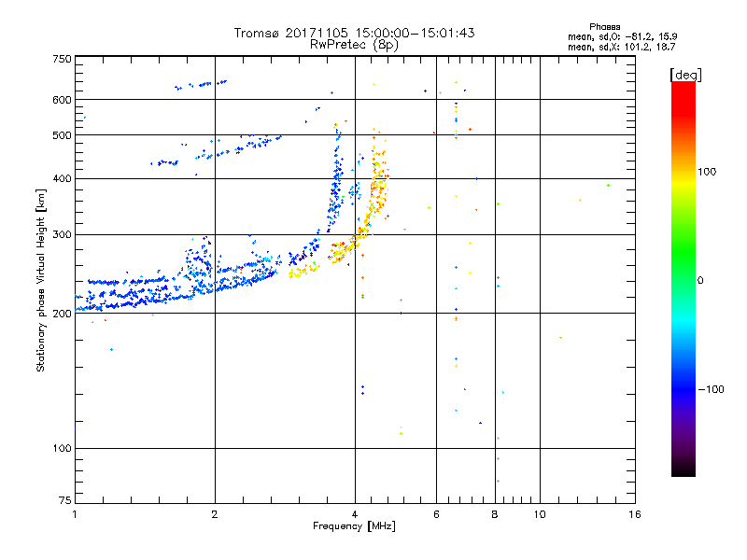747x560 pixels.
Task: Click the x-axis tick label '4'
Action: [355, 514]
